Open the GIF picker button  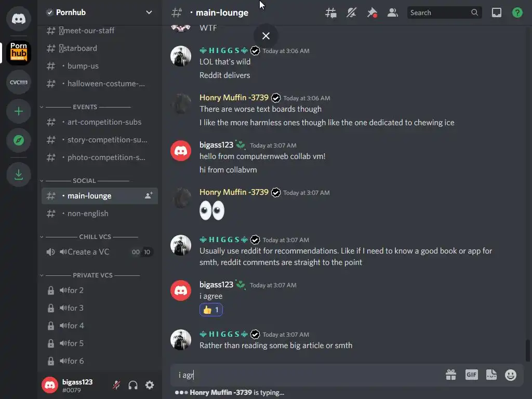pyautogui.click(x=471, y=375)
